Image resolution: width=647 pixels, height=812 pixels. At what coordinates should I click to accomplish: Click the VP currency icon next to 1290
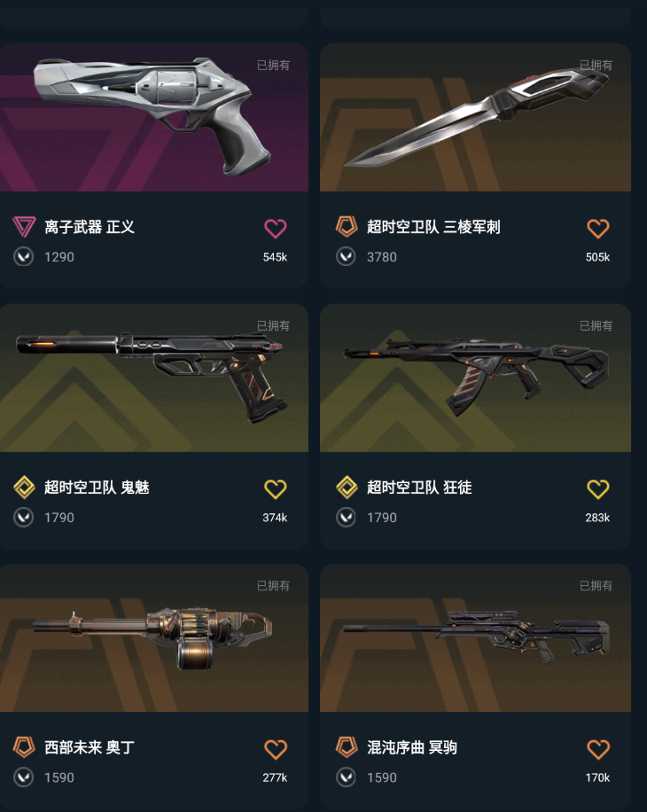click(x=24, y=257)
